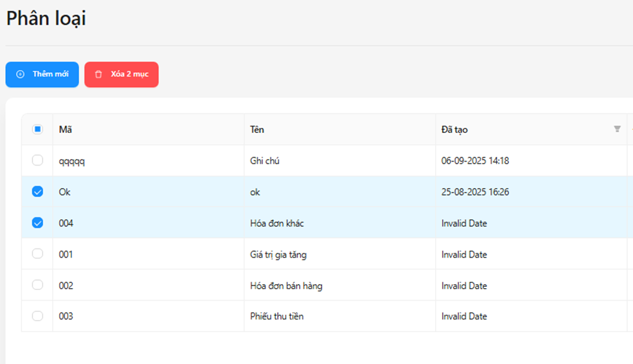The width and height of the screenshot is (633, 364).
Task: Click the 06-09-2025 14:18 date cell
Action: coord(475,161)
